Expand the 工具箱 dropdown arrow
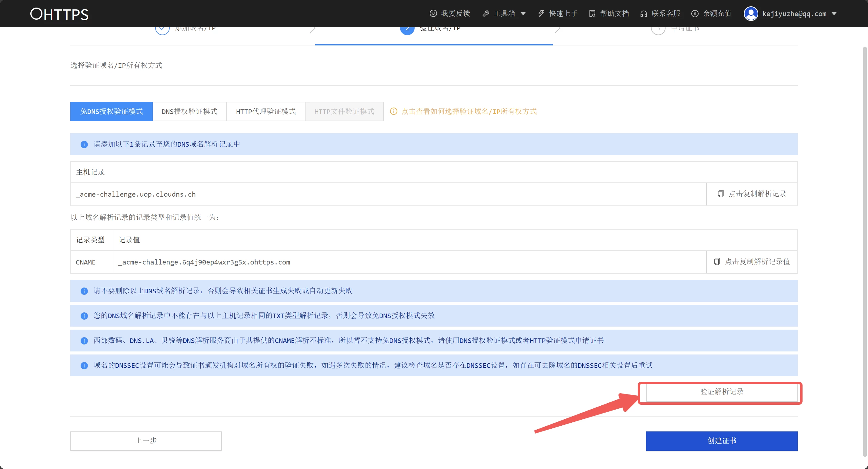The image size is (868, 469). click(x=523, y=14)
